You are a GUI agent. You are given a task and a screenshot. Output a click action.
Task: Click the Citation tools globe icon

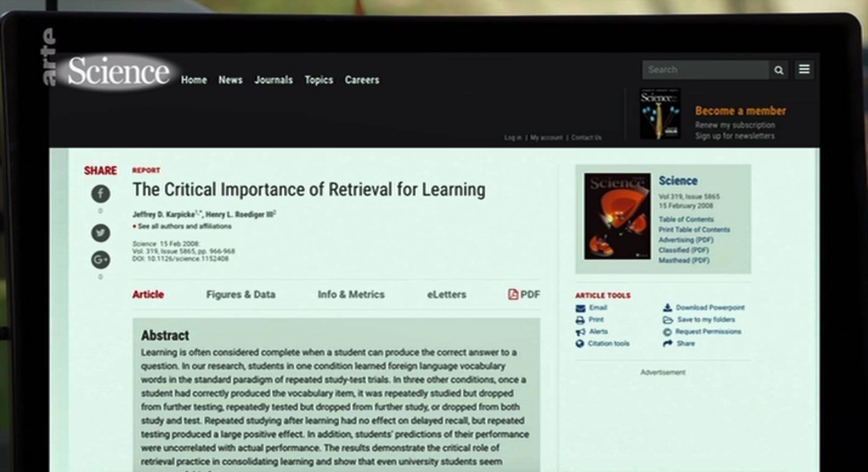pos(580,344)
